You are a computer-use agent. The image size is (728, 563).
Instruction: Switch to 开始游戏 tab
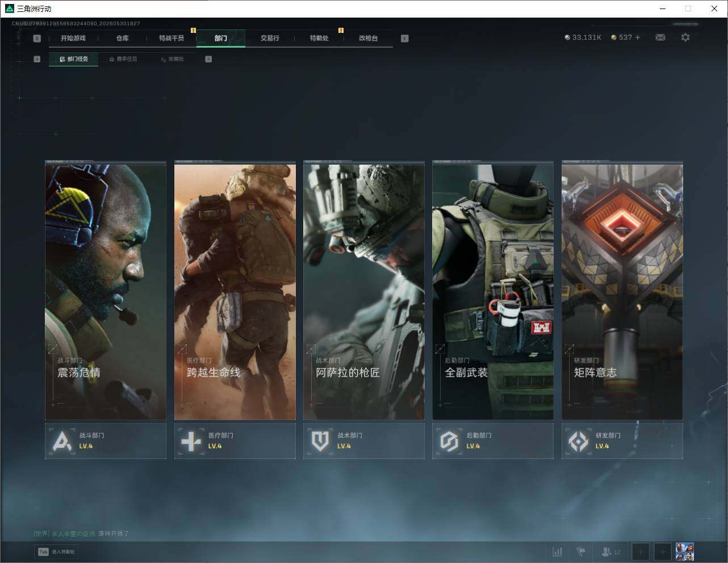coord(73,38)
